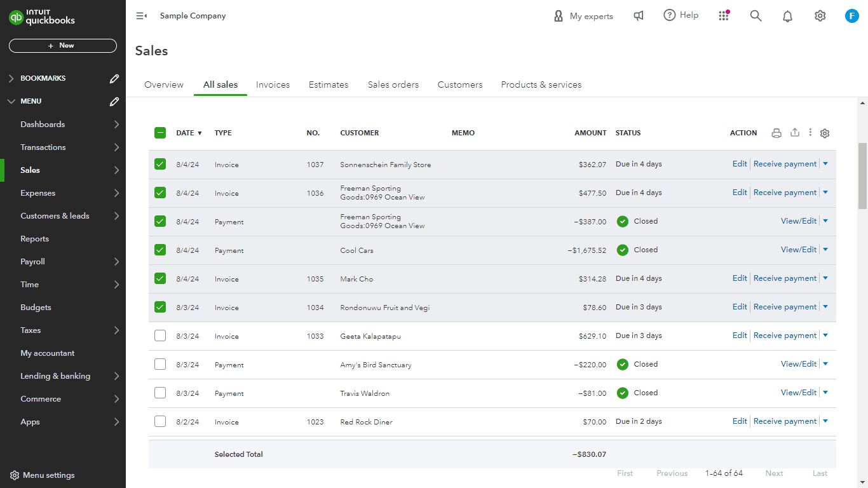Viewport: 868px width, 488px height.
Task: Uncheck the Cool Cars payment checkbox
Action: [160, 250]
